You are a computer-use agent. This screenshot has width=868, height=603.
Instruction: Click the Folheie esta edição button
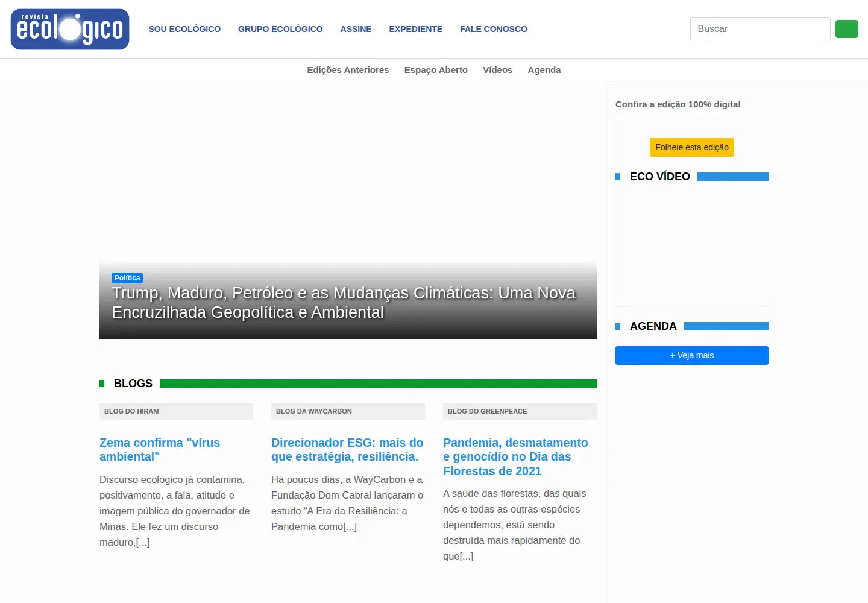[692, 147]
